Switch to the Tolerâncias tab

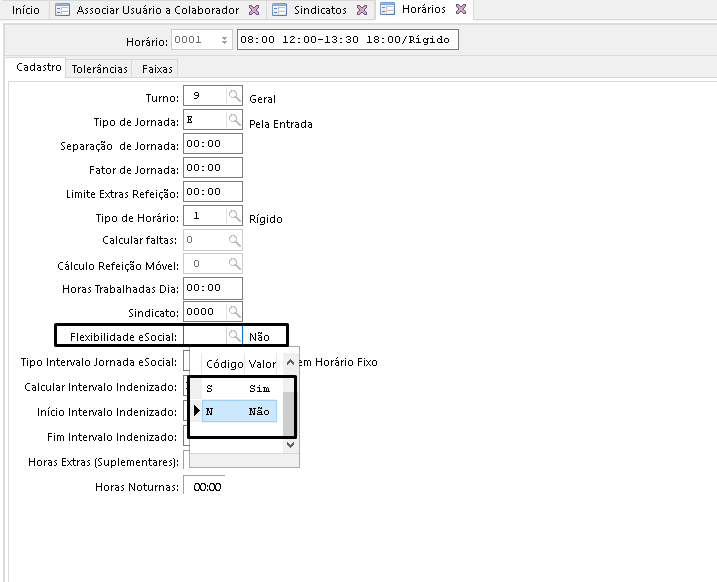tap(100, 69)
